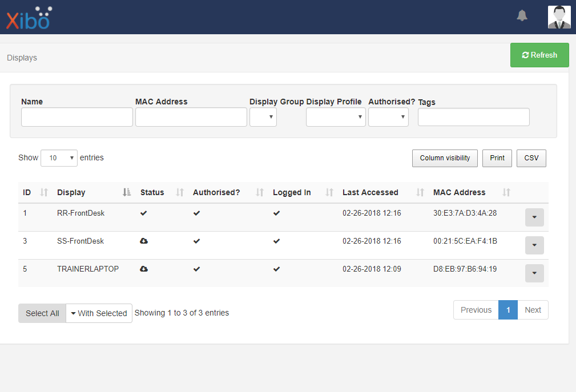The width and height of the screenshot is (576, 392).
Task: Click MAC address 00:21:5C:EA:F4:1B
Action: click(x=465, y=241)
